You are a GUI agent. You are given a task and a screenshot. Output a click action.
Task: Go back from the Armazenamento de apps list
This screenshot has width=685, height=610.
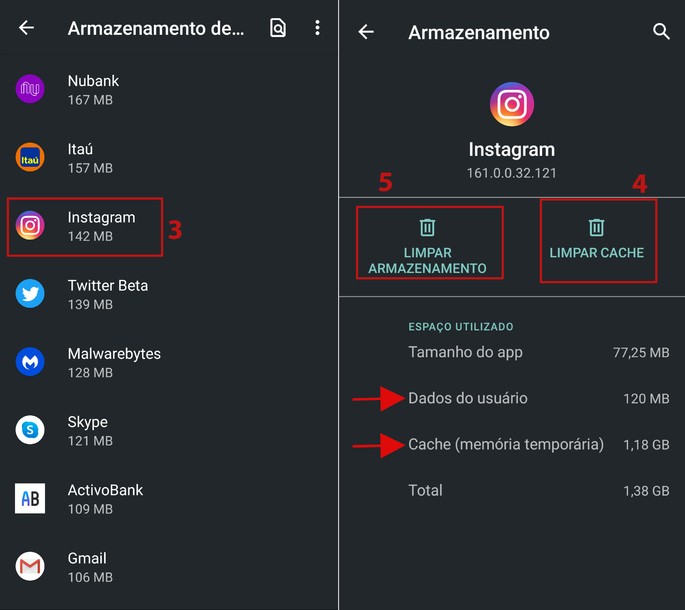26,28
